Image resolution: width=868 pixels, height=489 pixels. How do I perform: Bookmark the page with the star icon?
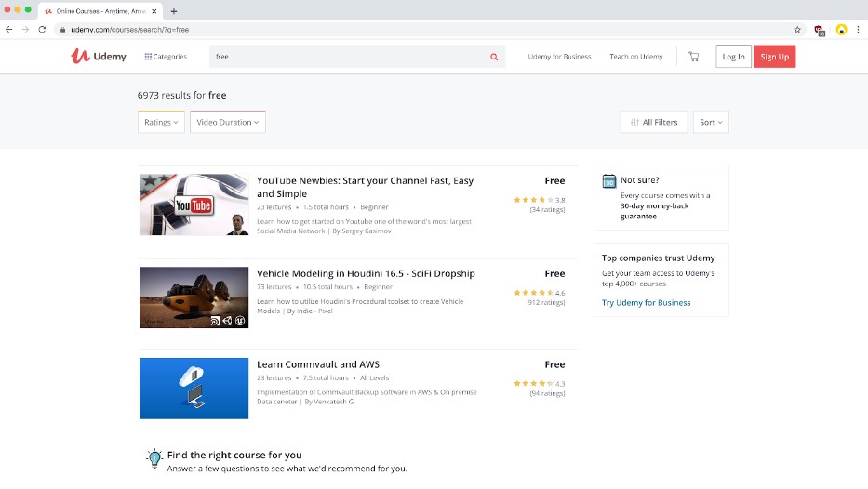[797, 30]
